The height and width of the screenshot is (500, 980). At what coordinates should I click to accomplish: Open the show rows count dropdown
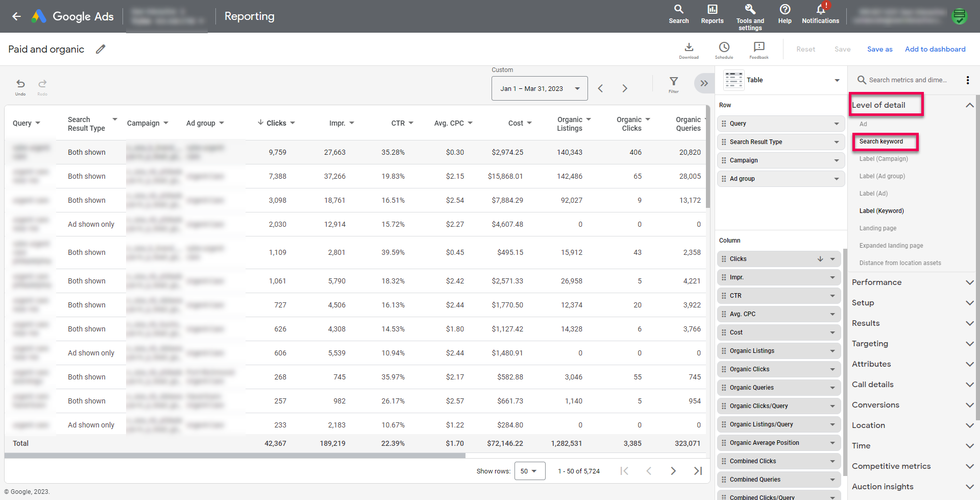click(x=529, y=471)
